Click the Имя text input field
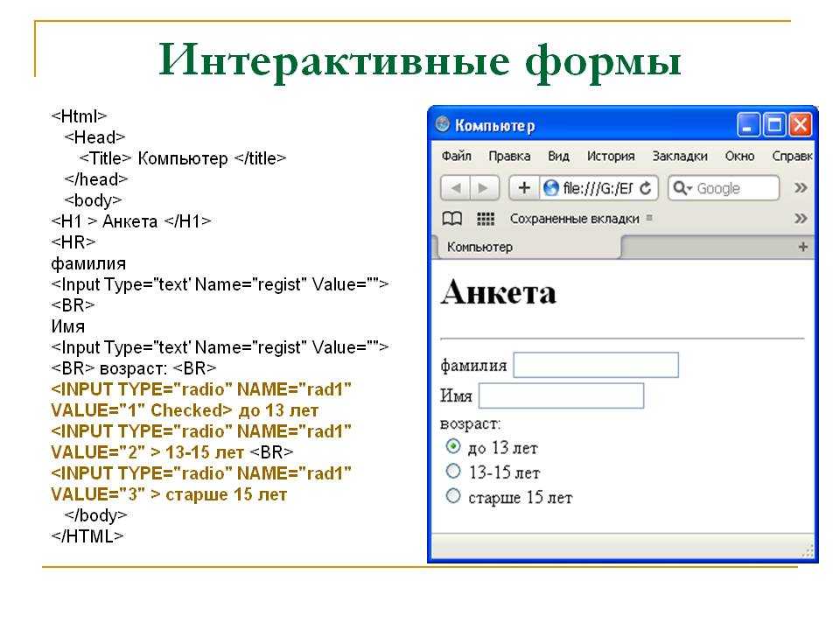 561,395
